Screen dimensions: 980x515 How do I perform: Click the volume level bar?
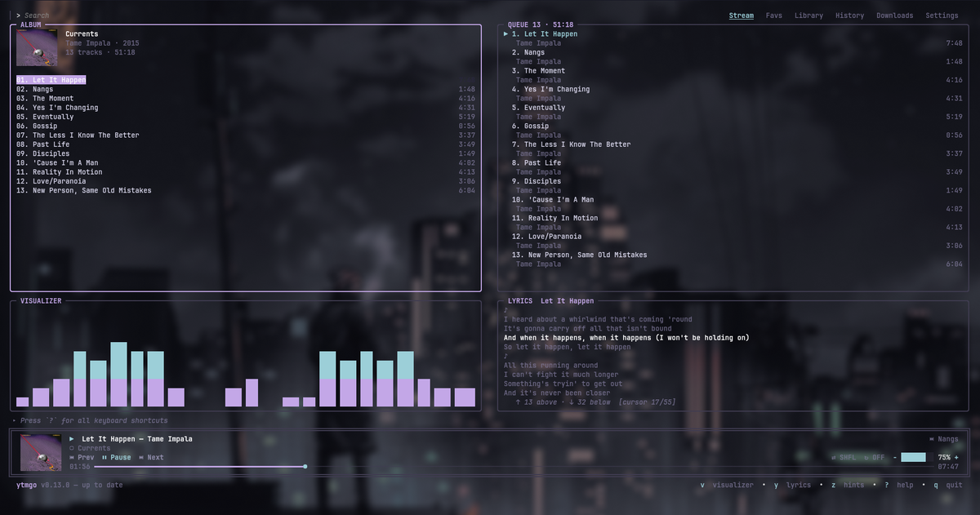(916, 457)
